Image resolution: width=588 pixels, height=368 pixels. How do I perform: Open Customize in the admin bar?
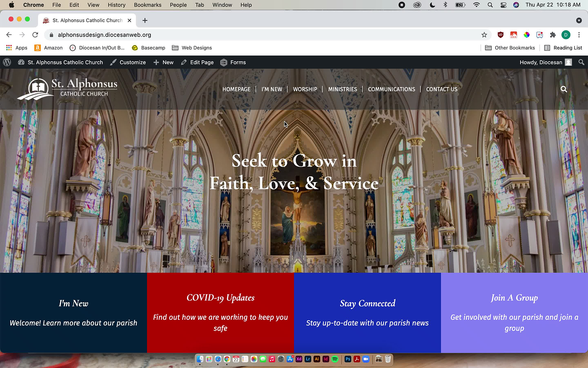[x=128, y=62]
